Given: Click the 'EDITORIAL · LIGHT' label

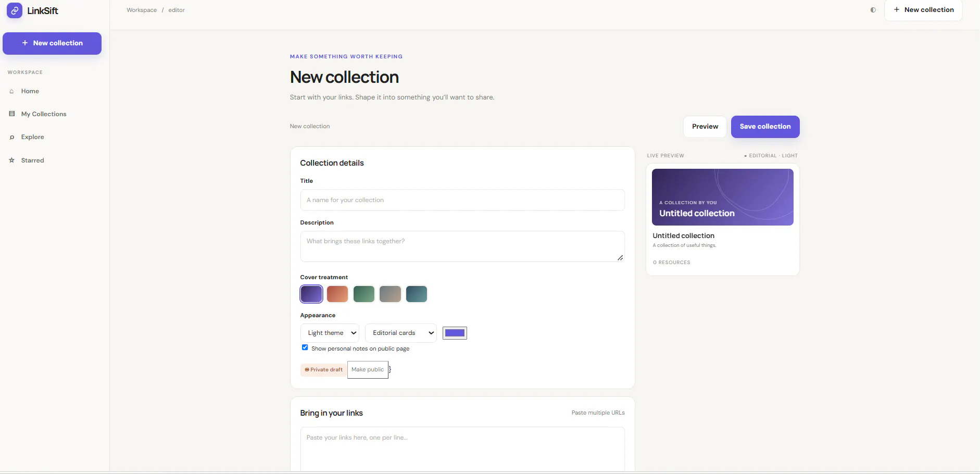Looking at the screenshot, I should tap(771, 156).
